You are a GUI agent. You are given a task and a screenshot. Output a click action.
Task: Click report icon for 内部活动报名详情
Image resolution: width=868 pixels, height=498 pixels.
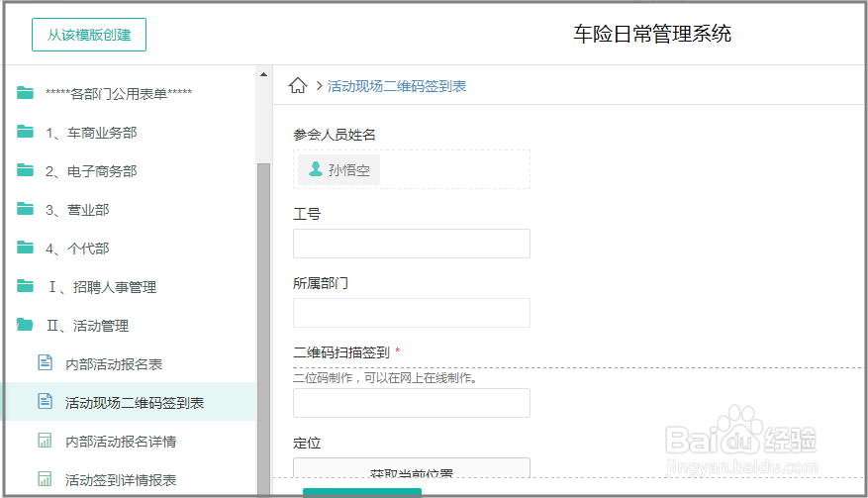click(x=45, y=441)
